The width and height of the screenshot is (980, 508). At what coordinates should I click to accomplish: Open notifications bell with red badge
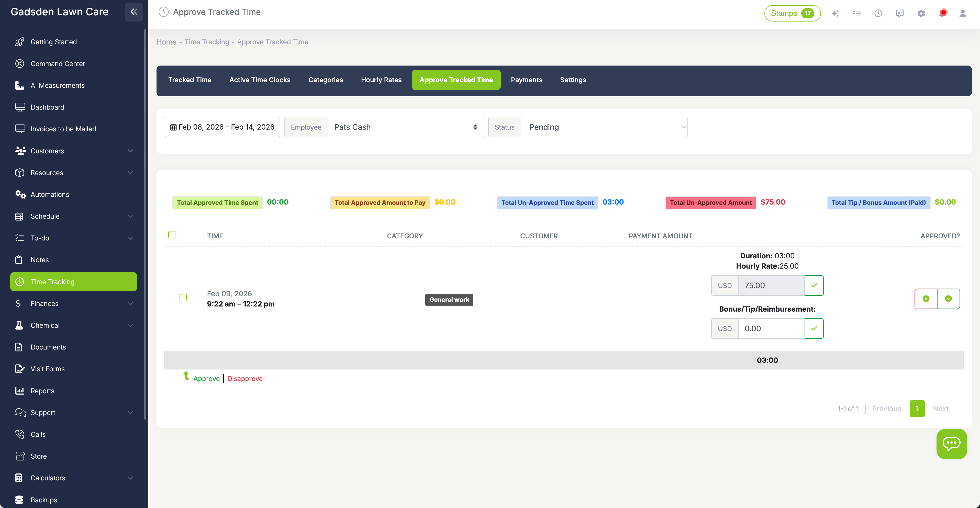tap(943, 13)
